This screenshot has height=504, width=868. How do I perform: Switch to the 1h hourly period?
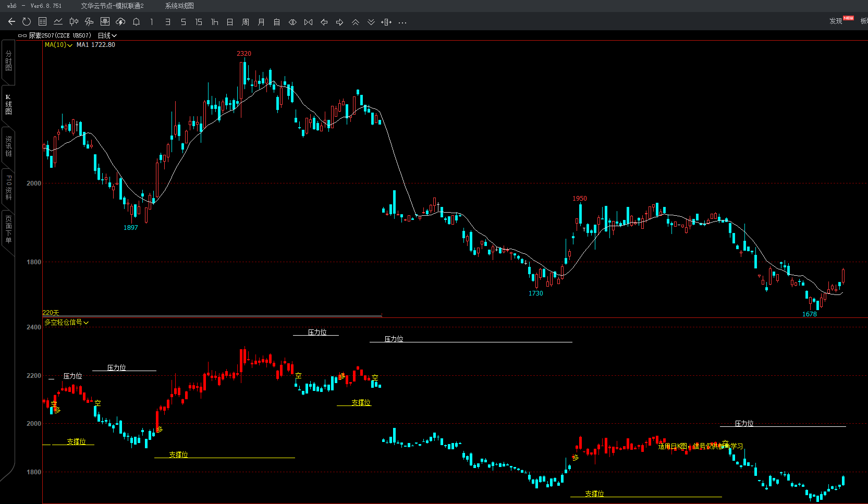pos(214,22)
